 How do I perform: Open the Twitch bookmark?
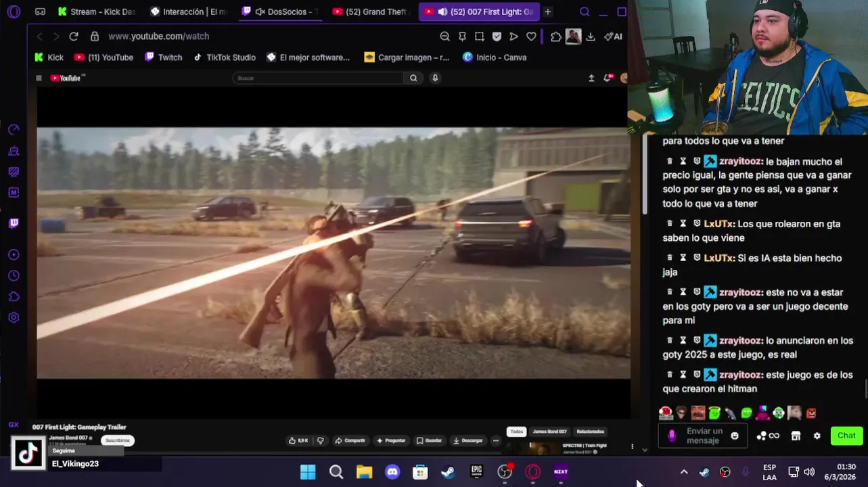tap(163, 57)
